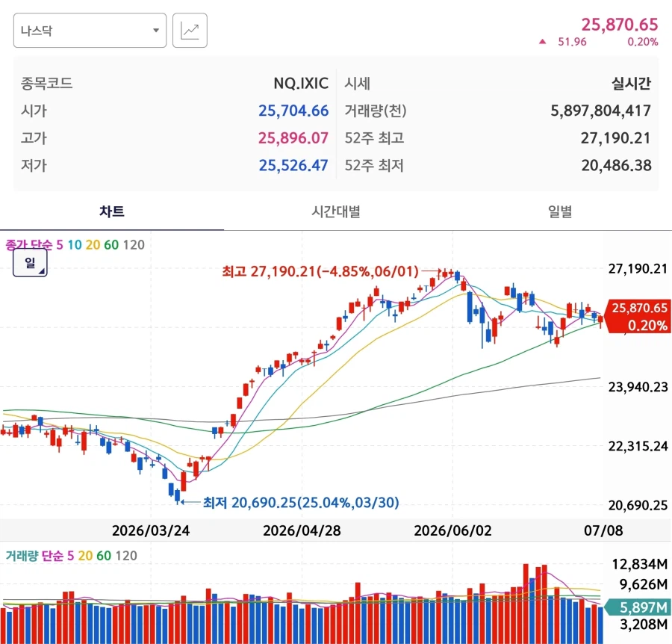Switch to the 일별 tab
The width and height of the screenshot is (672, 644).
coord(560,211)
